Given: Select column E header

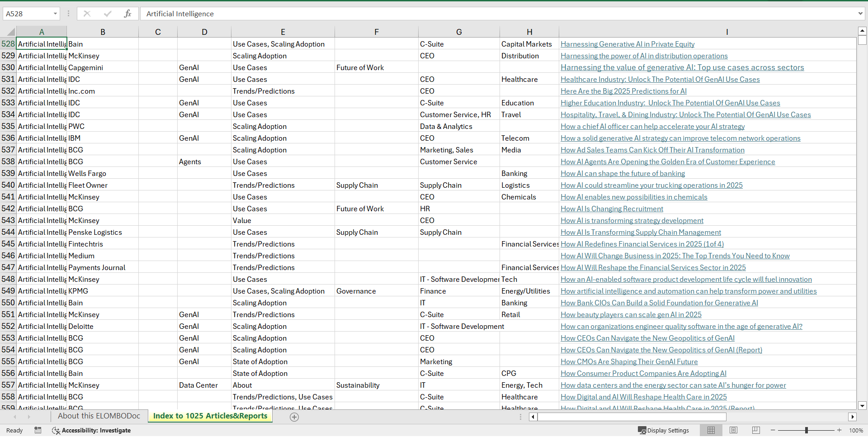Looking at the screenshot, I should click(283, 32).
